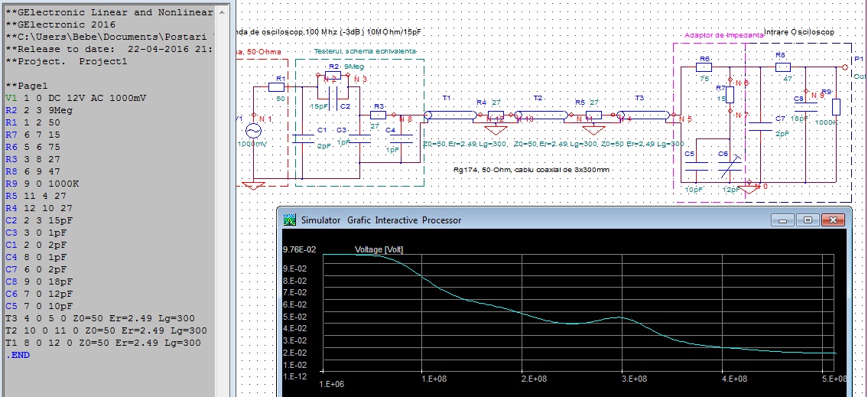Click the 'Rg174, 50 Ohm, cablu coaxial' annotation
Screen dimensions: 868x397
coord(531,170)
